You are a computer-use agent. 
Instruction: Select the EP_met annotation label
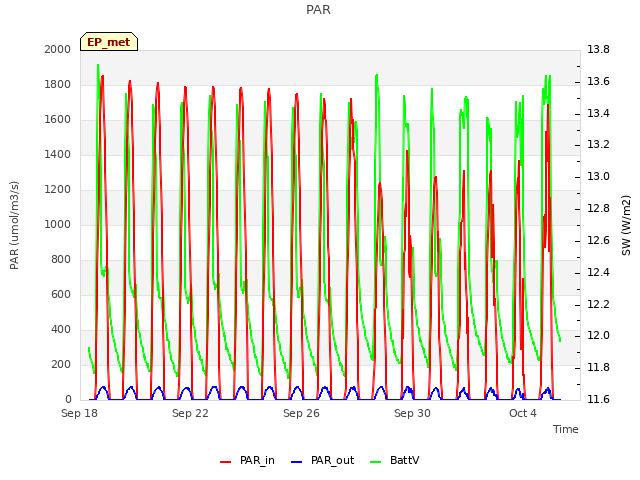tap(109, 42)
